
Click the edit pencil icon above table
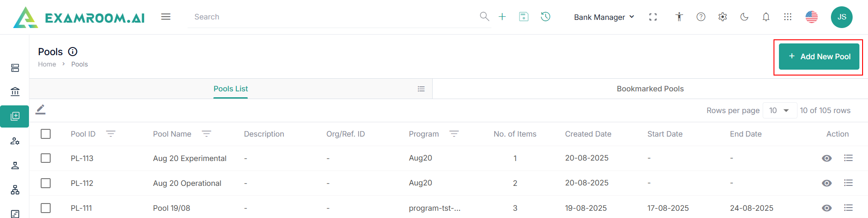coord(41,109)
